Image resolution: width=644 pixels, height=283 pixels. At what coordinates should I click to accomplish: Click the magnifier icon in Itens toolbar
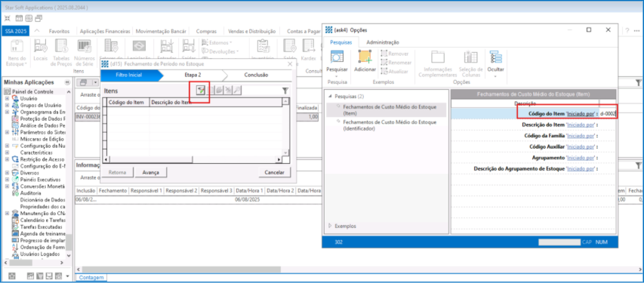pos(237,91)
